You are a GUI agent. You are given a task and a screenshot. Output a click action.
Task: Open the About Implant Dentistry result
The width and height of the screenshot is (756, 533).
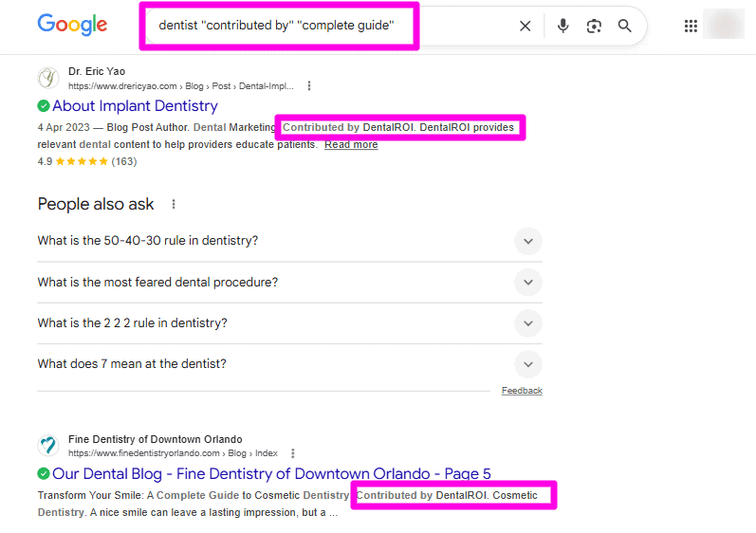click(x=135, y=105)
